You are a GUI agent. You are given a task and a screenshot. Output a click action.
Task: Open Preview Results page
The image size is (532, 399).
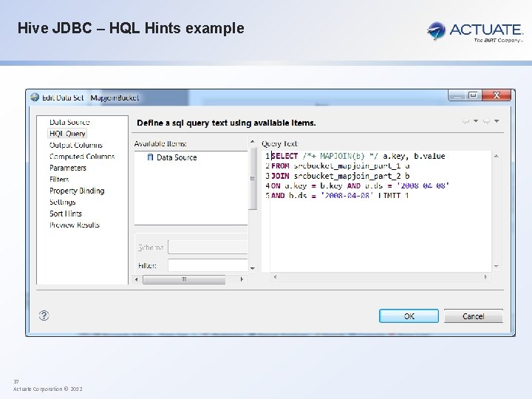point(75,225)
